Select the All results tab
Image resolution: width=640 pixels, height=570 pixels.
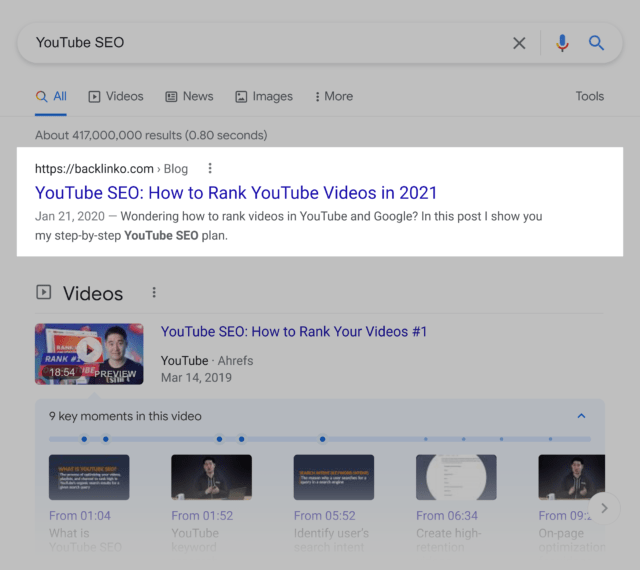(x=51, y=97)
